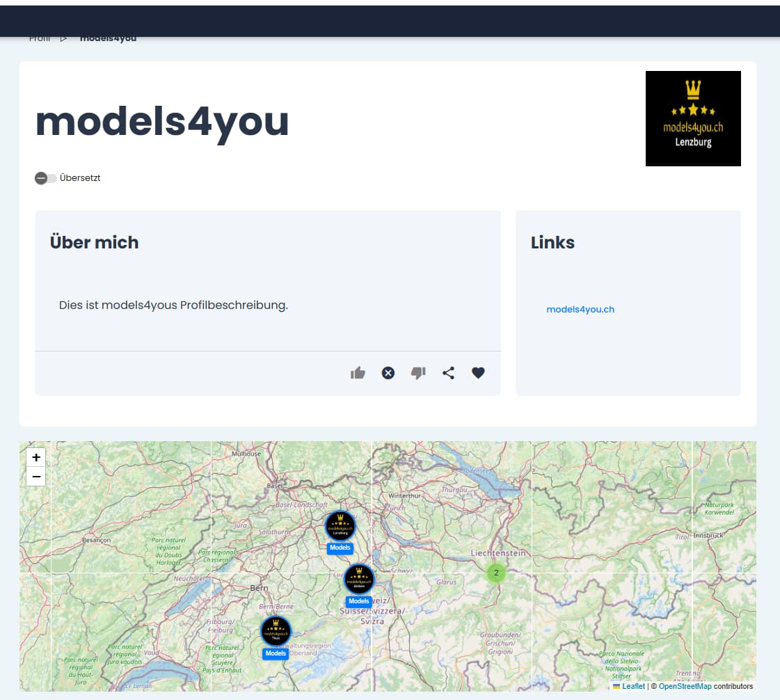The width and height of the screenshot is (780, 700).
Task: Click the Über mich heading
Action: [x=94, y=242]
